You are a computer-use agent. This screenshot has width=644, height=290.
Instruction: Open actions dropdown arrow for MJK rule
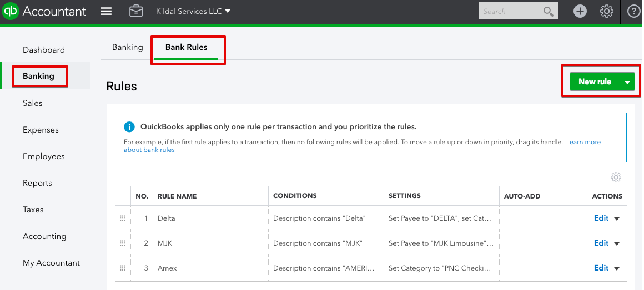click(617, 244)
